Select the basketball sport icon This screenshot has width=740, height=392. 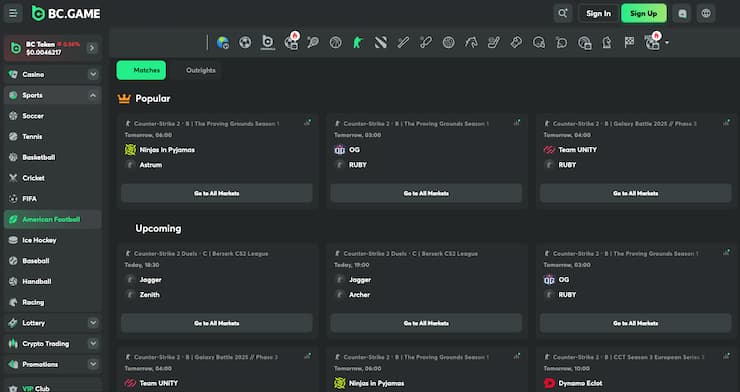point(336,43)
